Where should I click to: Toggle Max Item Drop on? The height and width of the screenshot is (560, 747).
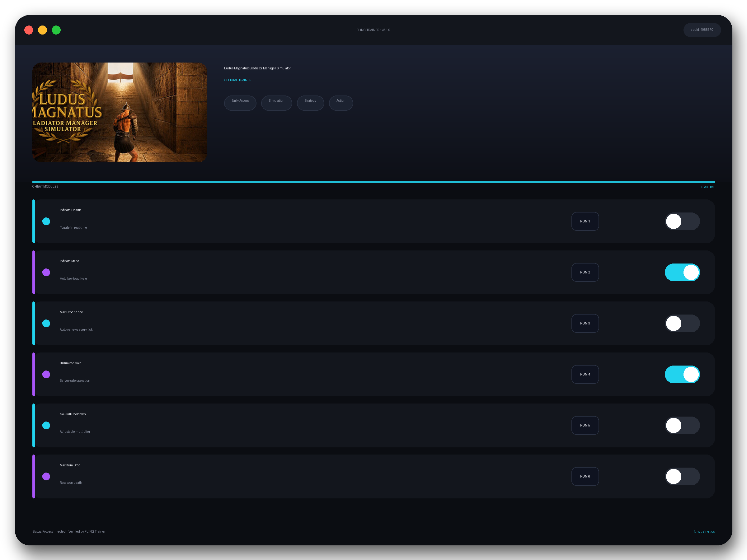(682, 476)
